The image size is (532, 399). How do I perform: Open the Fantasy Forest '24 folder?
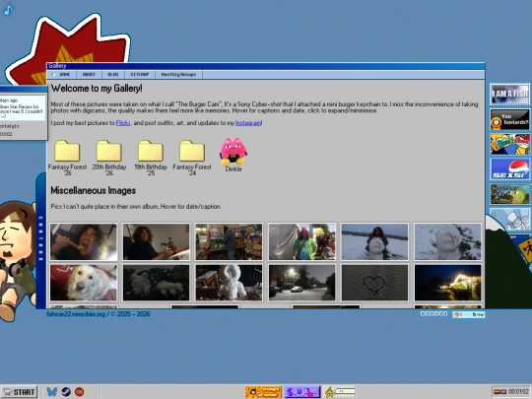coord(192,157)
